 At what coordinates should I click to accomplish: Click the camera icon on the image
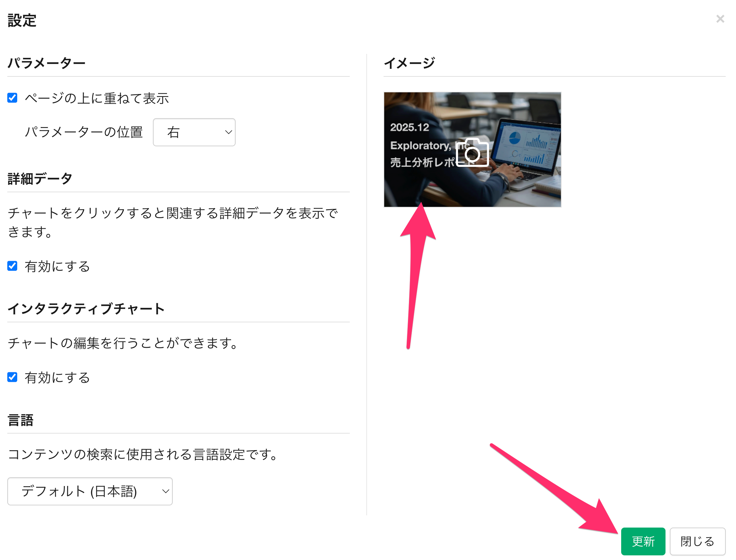[472, 153]
